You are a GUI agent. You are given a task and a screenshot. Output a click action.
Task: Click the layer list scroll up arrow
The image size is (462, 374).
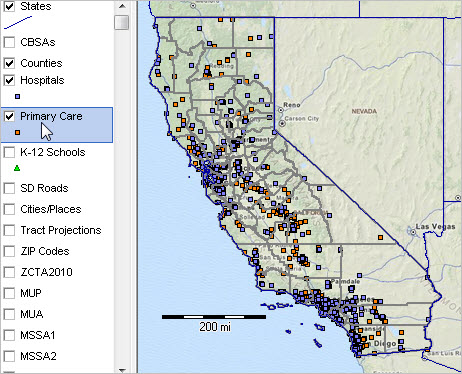click(122, 6)
